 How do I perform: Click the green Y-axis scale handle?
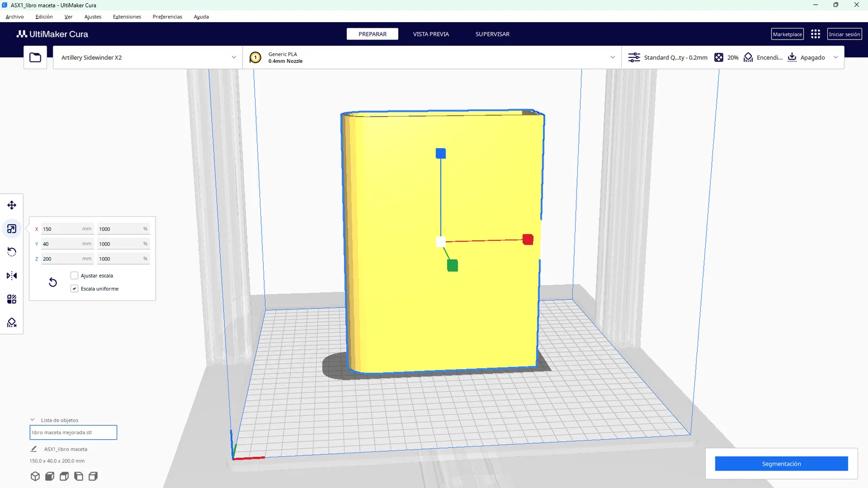tap(452, 265)
